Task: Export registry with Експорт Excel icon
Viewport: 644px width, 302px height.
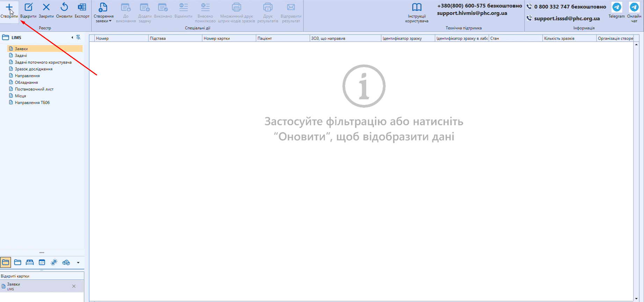Action: (82, 8)
